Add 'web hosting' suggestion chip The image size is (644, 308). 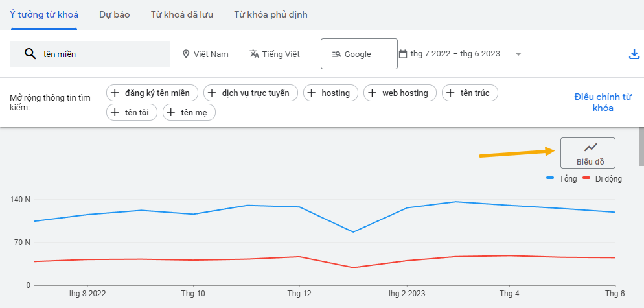[x=400, y=93]
